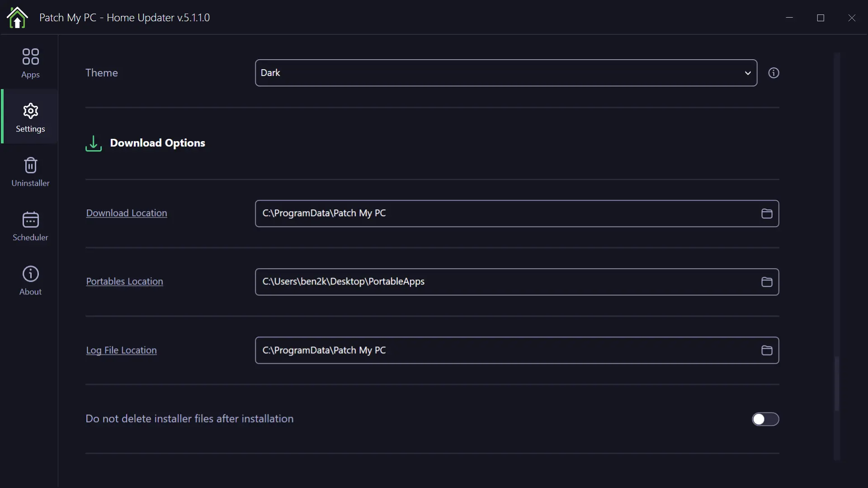Browse folder for Log File Location
The height and width of the screenshot is (488, 868).
coord(767,351)
